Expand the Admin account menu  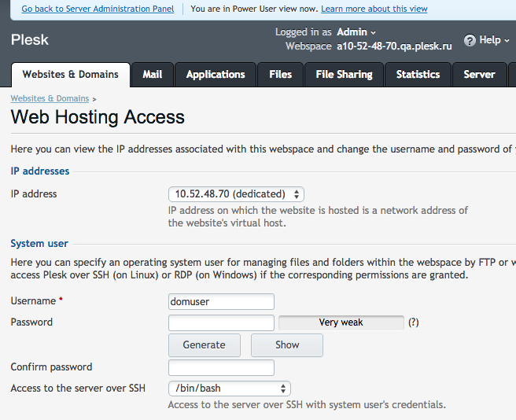point(356,32)
